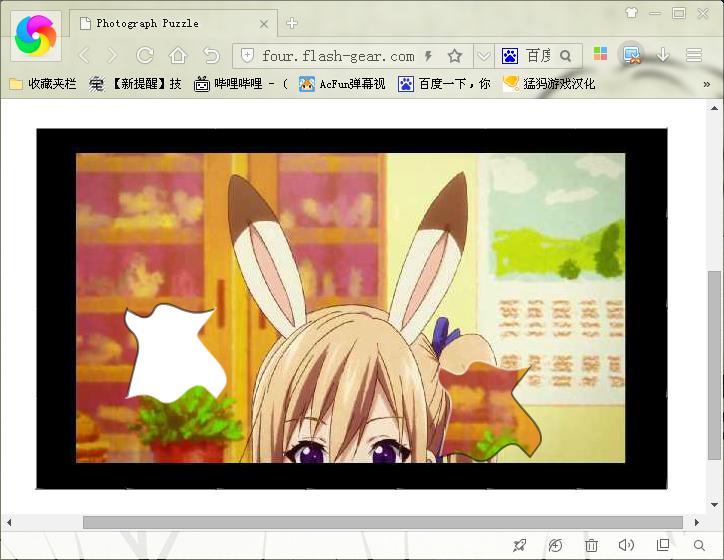Toggle the lightning speed mode in address bar
The image size is (724, 560).
(x=428, y=56)
